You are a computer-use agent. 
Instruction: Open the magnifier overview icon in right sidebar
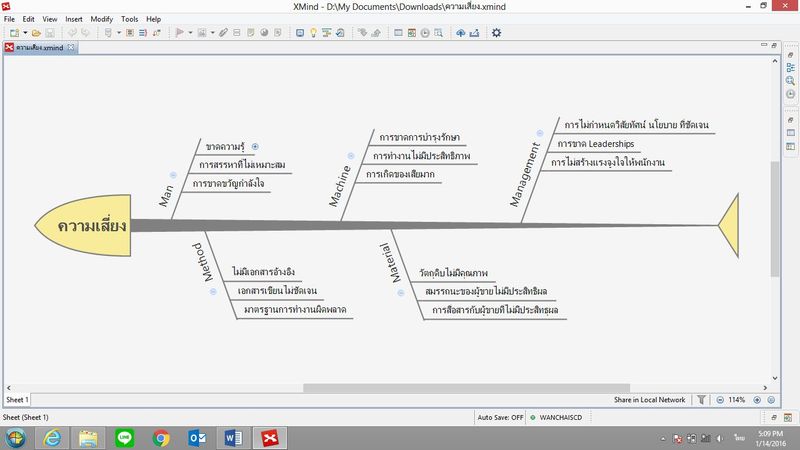tap(790, 81)
